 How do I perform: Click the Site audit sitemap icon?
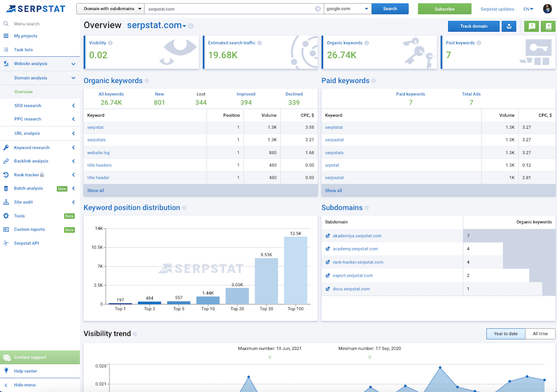pyautogui.click(x=6, y=202)
